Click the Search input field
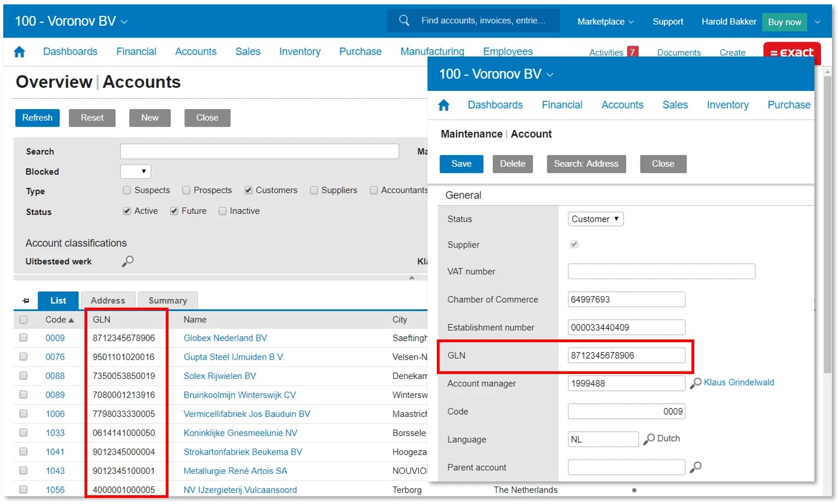The image size is (838, 504). [260, 151]
